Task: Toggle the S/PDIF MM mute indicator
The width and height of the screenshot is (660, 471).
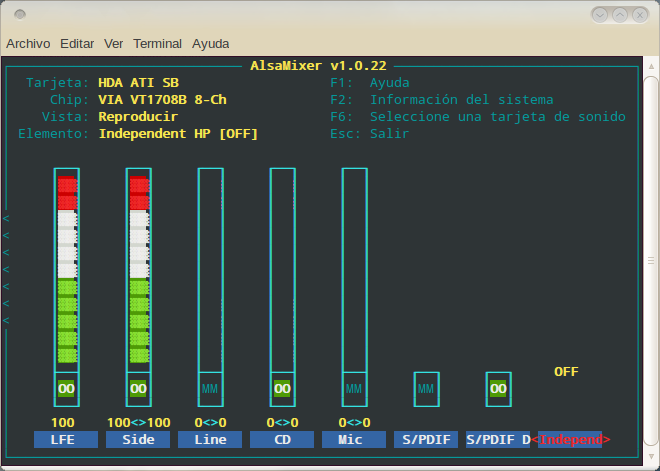Action: (x=426, y=389)
